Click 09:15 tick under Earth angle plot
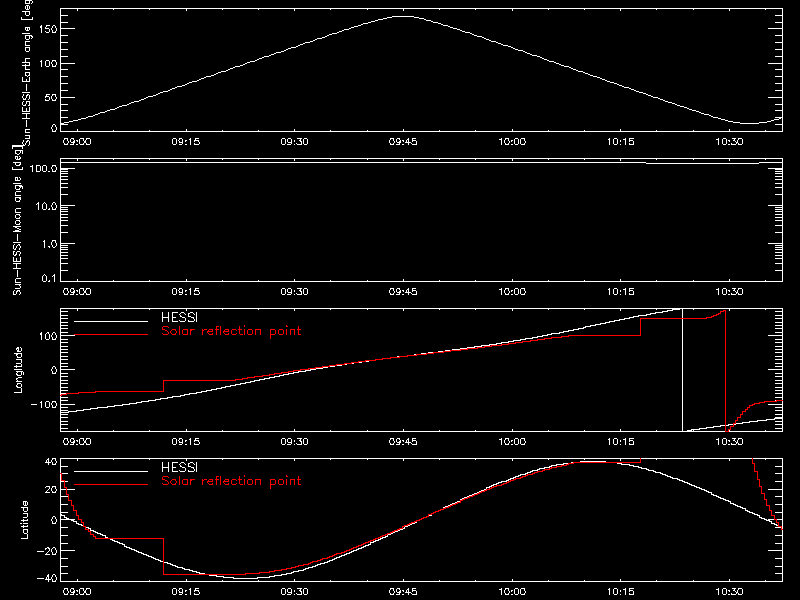This screenshot has width=800, height=600. [186, 141]
